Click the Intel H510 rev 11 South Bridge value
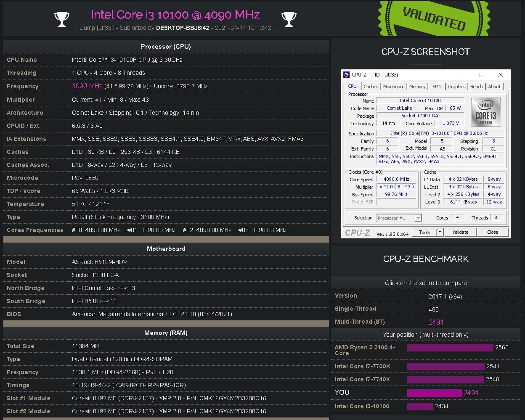525x420 pixels. coord(94,301)
